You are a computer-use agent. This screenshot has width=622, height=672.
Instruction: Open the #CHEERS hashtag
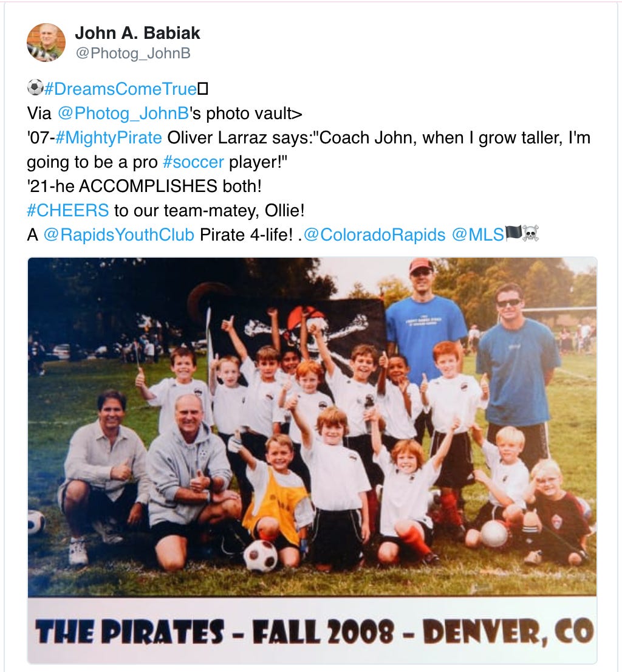pos(67,210)
